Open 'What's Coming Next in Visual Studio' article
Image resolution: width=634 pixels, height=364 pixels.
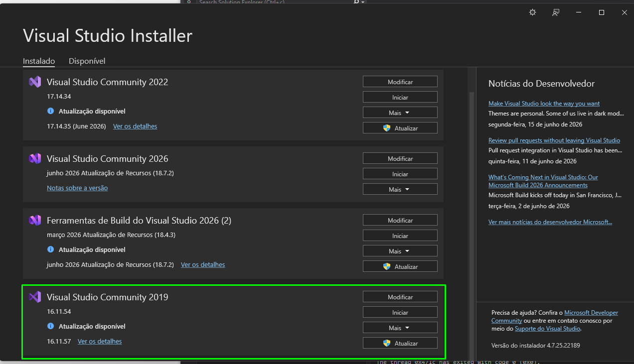543,181
